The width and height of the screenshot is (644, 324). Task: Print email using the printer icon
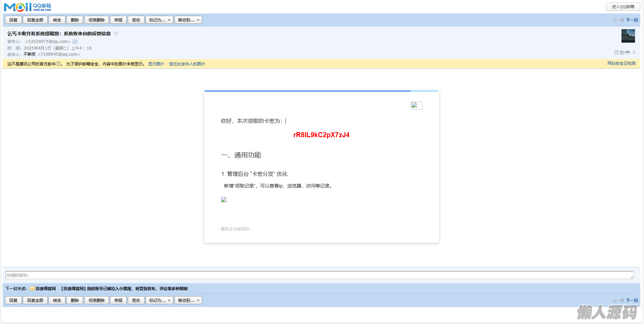(628, 53)
